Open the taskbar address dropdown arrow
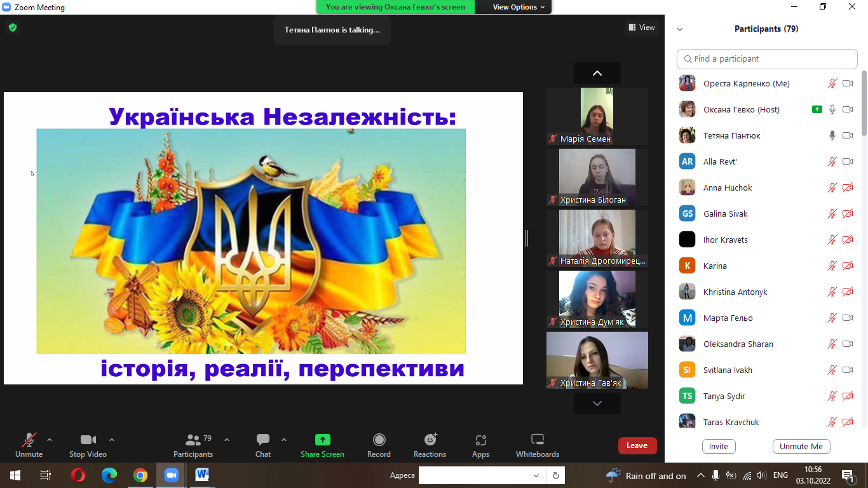868x488 pixels. click(x=538, y=475)
